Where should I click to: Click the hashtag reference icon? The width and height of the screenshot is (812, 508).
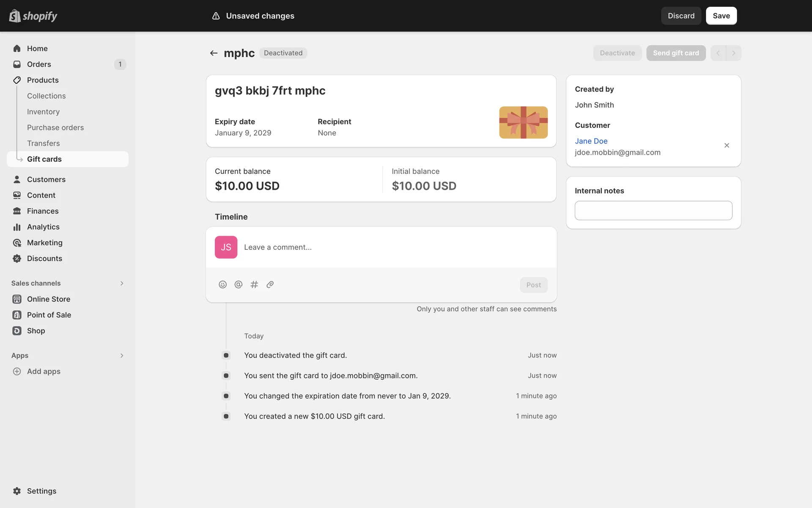(x=254, y=284)
